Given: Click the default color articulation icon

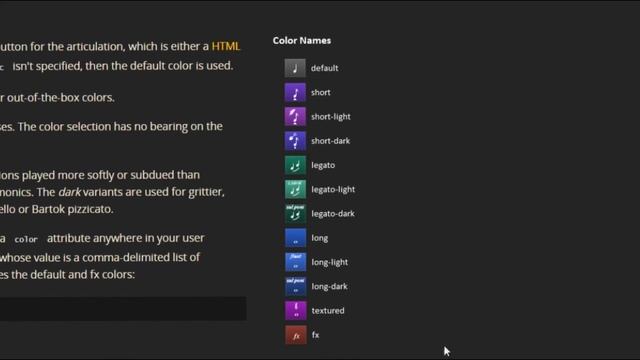Looking at the screenshot, I should coord(295,68).
